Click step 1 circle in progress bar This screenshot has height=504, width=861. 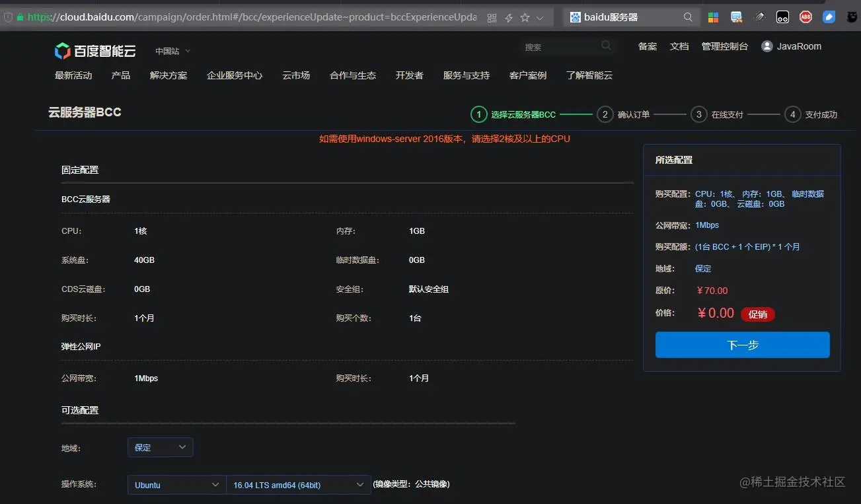[x=478, y=114]
